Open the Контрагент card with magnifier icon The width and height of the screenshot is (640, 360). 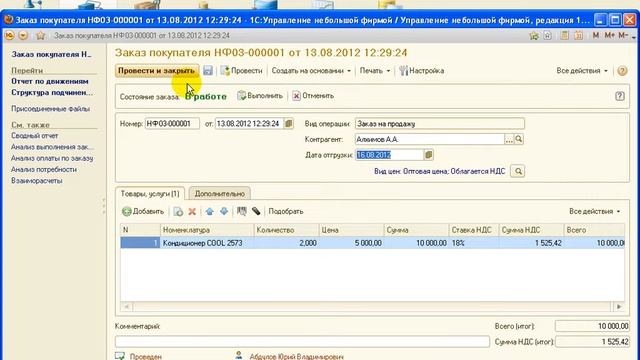tap(519, 139)
